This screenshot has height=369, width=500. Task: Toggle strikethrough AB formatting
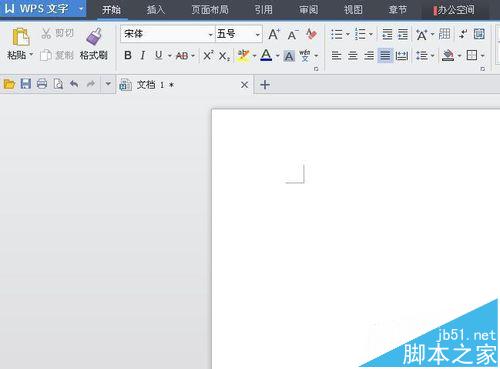pyautogui.click(x=182, y=56)
